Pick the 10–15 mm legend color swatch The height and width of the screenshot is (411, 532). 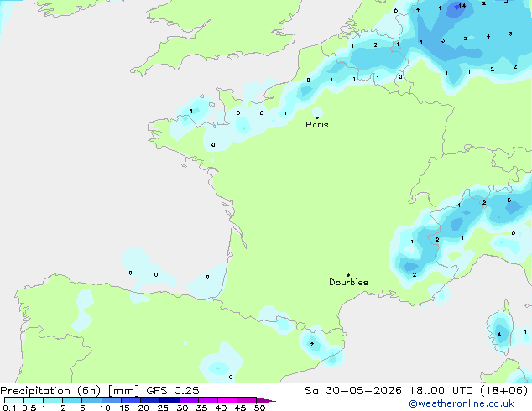112,400
